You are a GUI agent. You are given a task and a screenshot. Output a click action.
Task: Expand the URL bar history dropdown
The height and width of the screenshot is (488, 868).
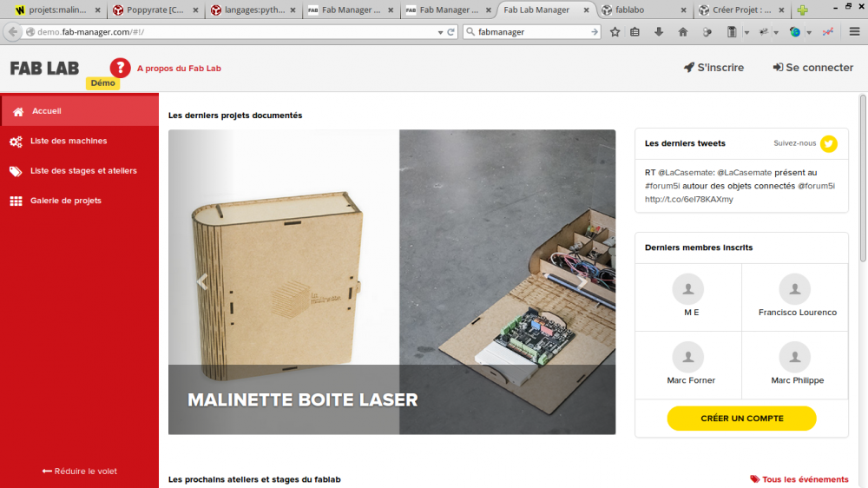click(440, 32)
